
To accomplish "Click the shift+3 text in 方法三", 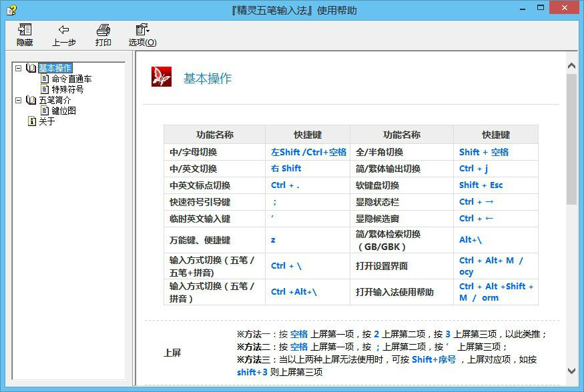I will [252, 372].
